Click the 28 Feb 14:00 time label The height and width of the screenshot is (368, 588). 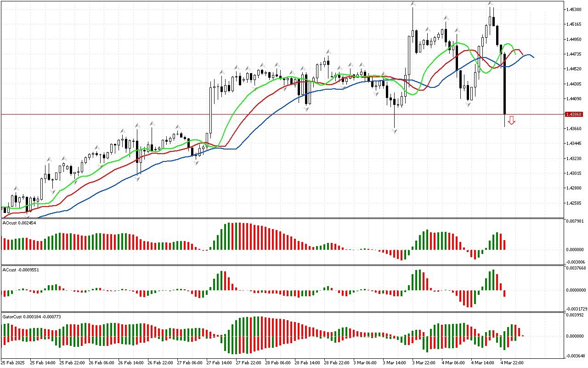point(307,362)
